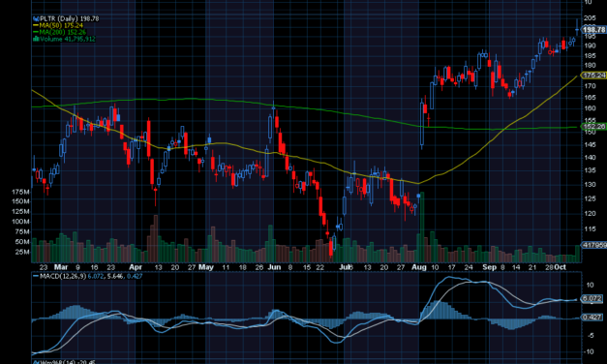Screen dimensions: 607x364
Task: Click the candlestick icon beside PLTR legend
Action: click(36, 18)
